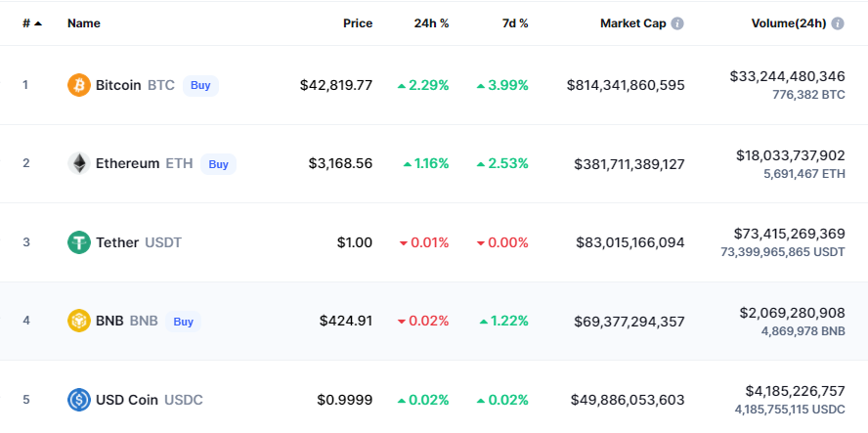This screenshot has width=868, height=433.
Task: Click Tether's 24h volume in USDT
Action: point(783,252)
